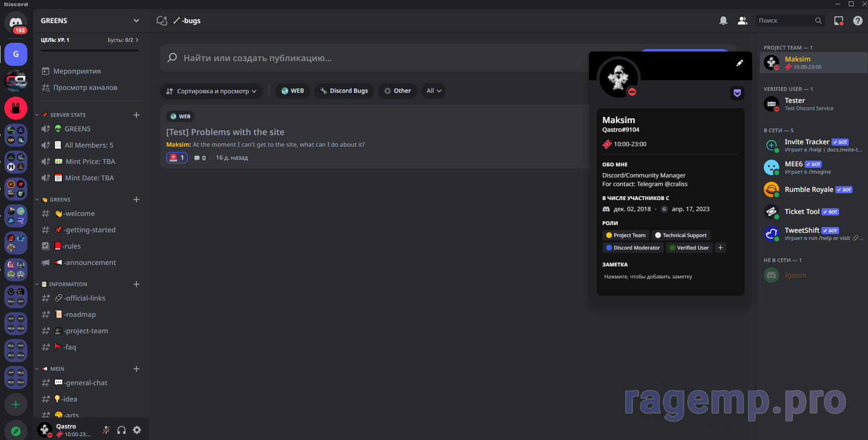Click Add a Server plus icon
Image resolution: width=868 pixels, height=440 pixels.
16,404
